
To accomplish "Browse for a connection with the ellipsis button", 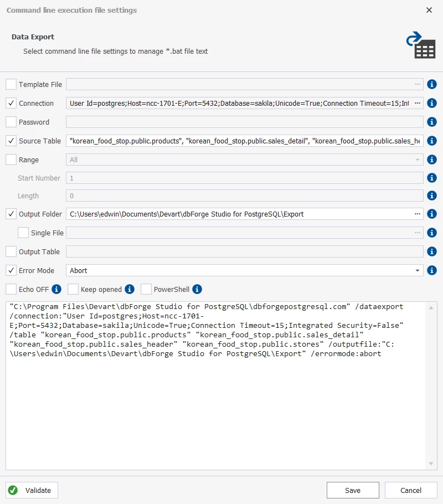I will [418, 103].
